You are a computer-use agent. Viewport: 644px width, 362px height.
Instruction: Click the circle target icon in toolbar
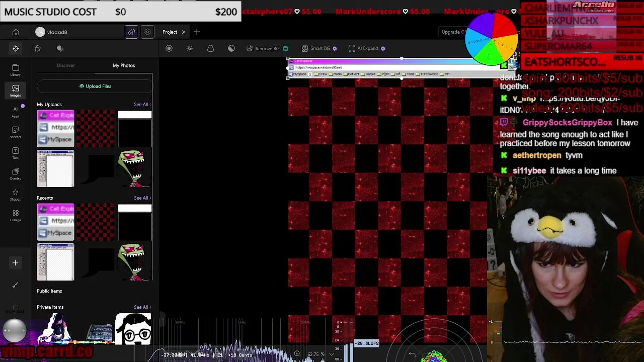pyautogui.click(x=169, y=48)
